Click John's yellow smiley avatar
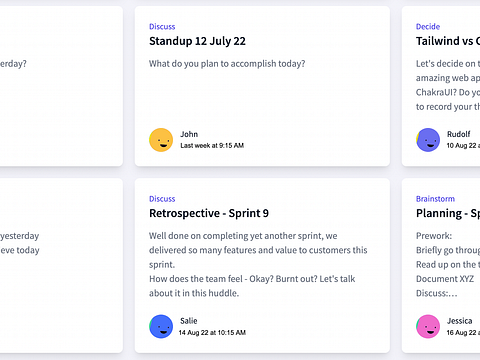The width and height of the screenshot is (480, 360). [x=161, y=140]
